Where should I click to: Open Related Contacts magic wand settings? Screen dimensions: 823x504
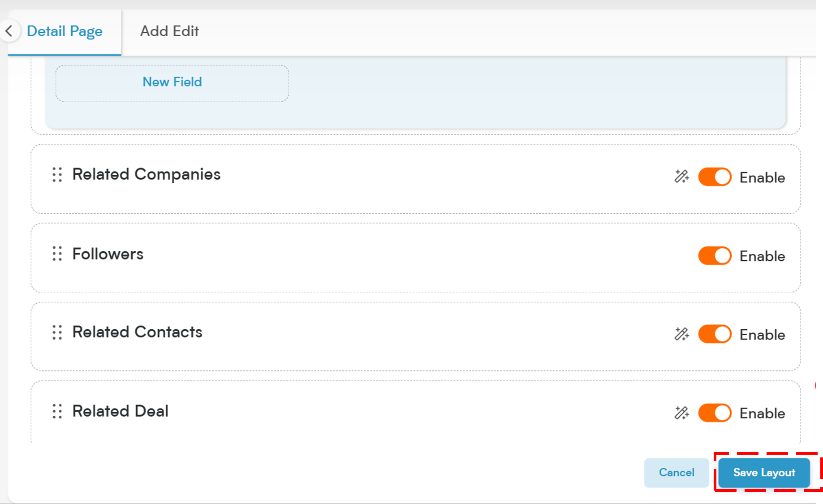pos(681,334)
